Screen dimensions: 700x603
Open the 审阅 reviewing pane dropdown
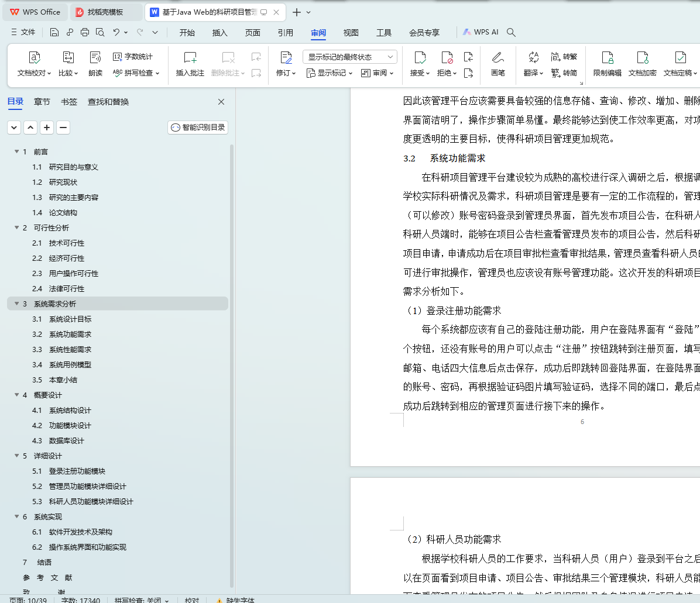pyautogui.click(x=378, y=73)
